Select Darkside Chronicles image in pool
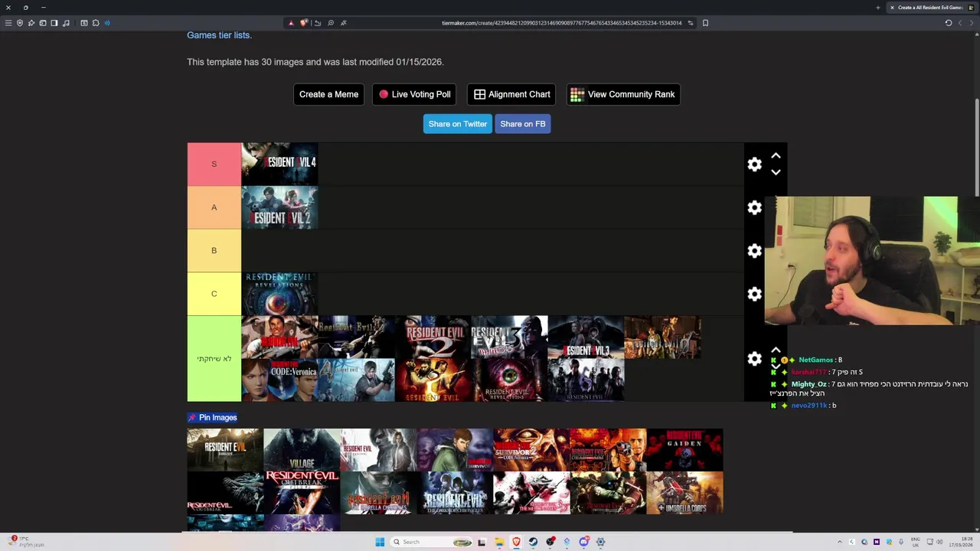The width and height of the screenshot is (980, 551). pos(455,493)
